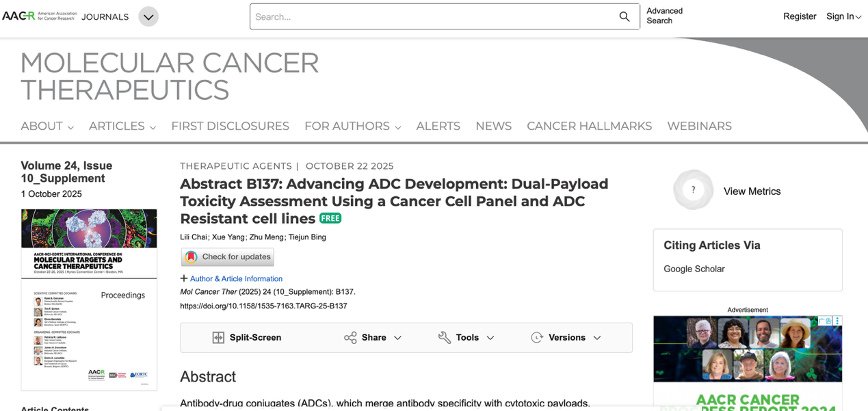Focus the search input field
Viewport: 868px width, 411px height.
click(x=431, y=16)
